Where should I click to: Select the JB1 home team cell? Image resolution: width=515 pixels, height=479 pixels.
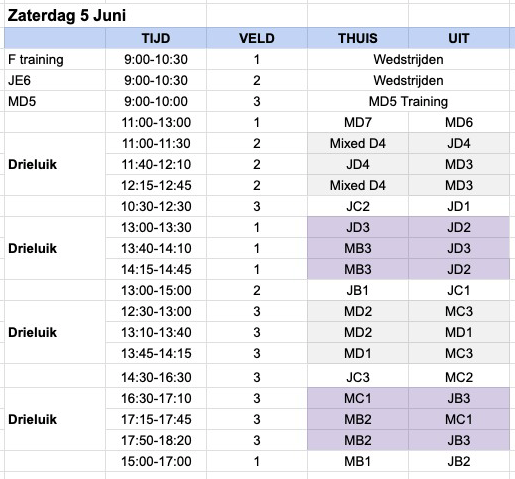point(358,290)
